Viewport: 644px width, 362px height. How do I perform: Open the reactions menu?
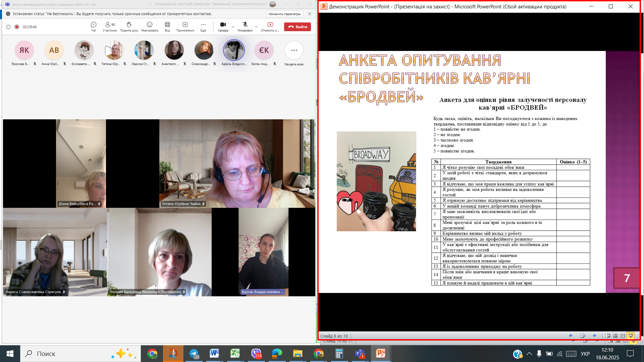[150, 26]
